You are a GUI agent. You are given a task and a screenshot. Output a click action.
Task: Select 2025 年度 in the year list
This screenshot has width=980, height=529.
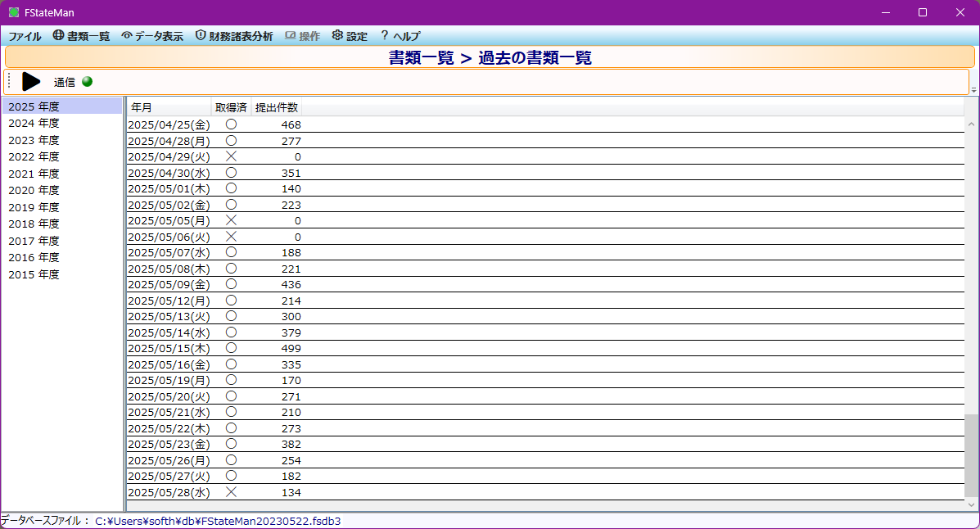pyautogui.click(x=62, y=106)
